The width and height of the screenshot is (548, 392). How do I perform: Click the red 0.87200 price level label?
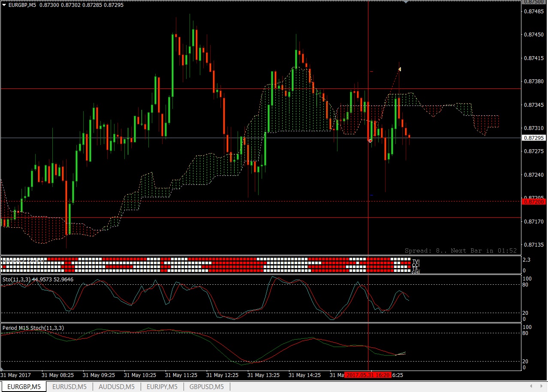tap(534, 202)
